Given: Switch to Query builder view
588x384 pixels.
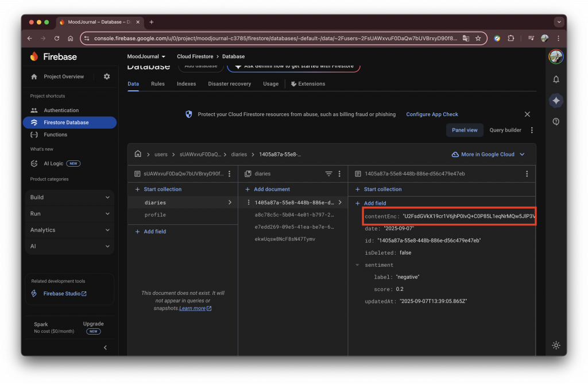Looking at the screenshot, I should (505, 130).
